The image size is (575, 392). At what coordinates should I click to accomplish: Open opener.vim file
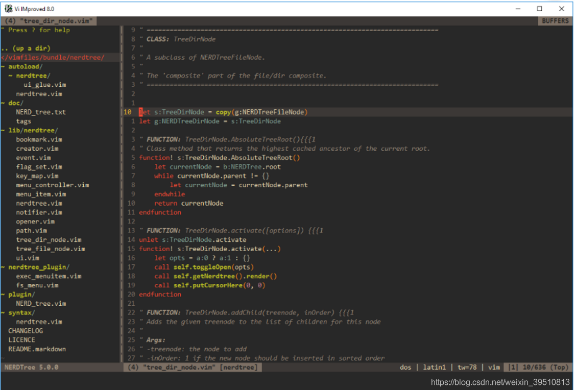35,222
